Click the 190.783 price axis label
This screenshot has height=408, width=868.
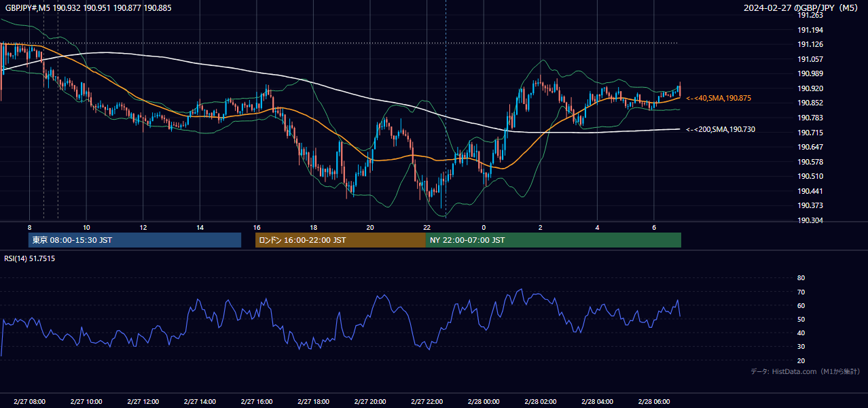click(810, 118)
